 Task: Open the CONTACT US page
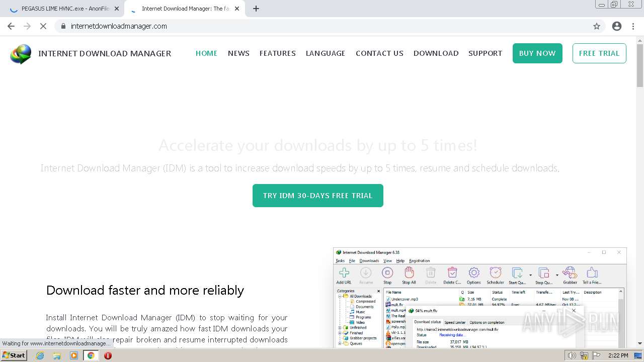click(x=379, y=53)
